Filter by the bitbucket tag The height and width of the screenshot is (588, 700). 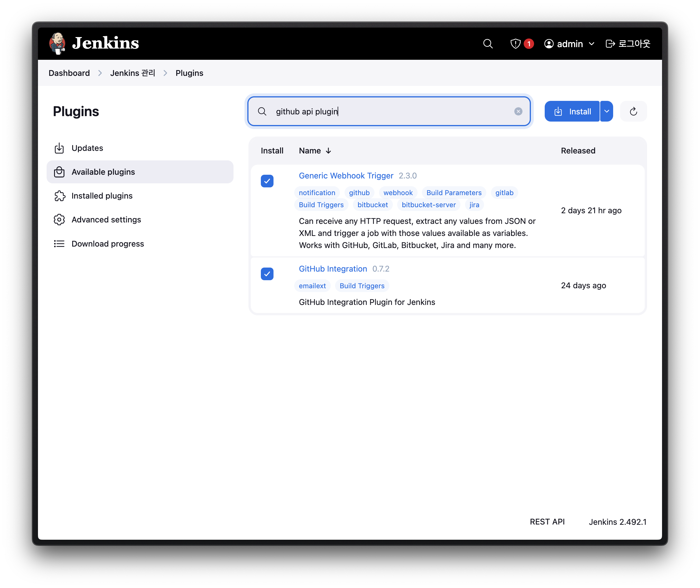point(372,205)
